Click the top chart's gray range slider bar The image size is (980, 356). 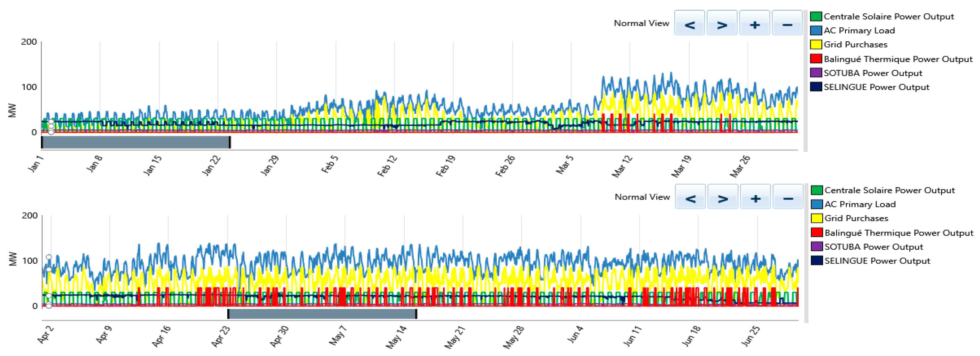[136, 142]
